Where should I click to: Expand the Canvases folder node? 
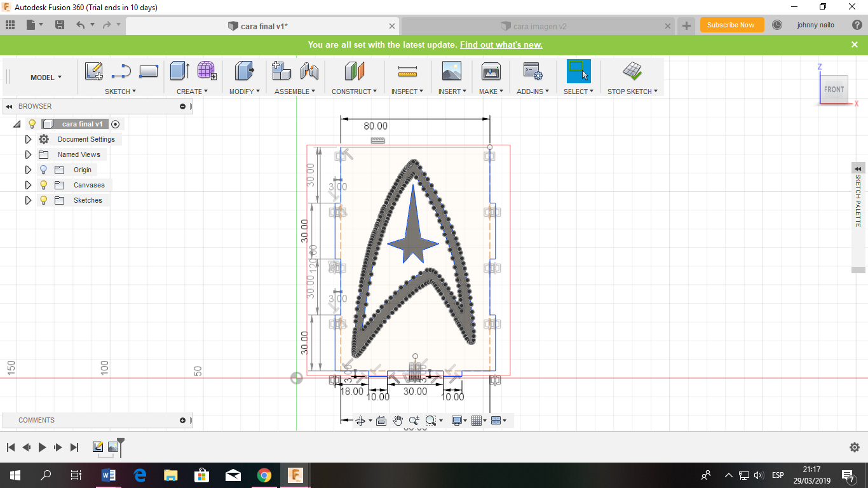point(28,185)
